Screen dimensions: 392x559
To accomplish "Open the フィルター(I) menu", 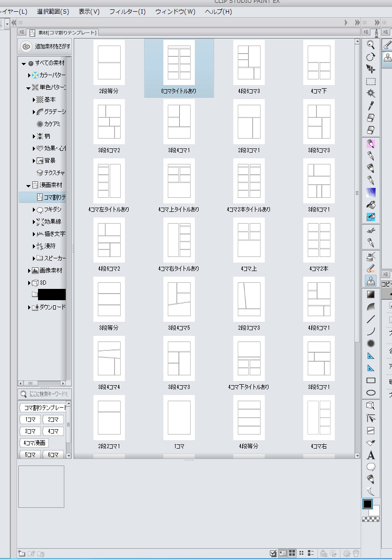I will (x=128, y=12).
